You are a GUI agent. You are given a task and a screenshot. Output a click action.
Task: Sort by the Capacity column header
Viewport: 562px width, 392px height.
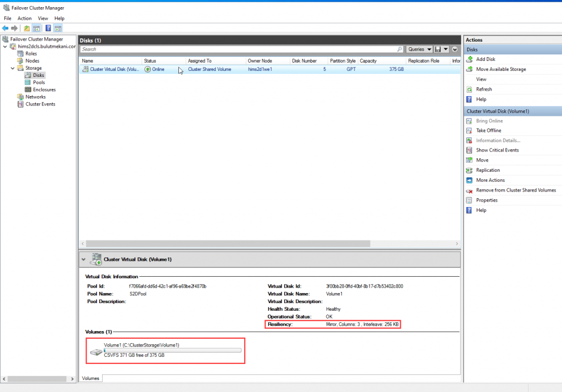pyautogui.click(x=382, y=60)
